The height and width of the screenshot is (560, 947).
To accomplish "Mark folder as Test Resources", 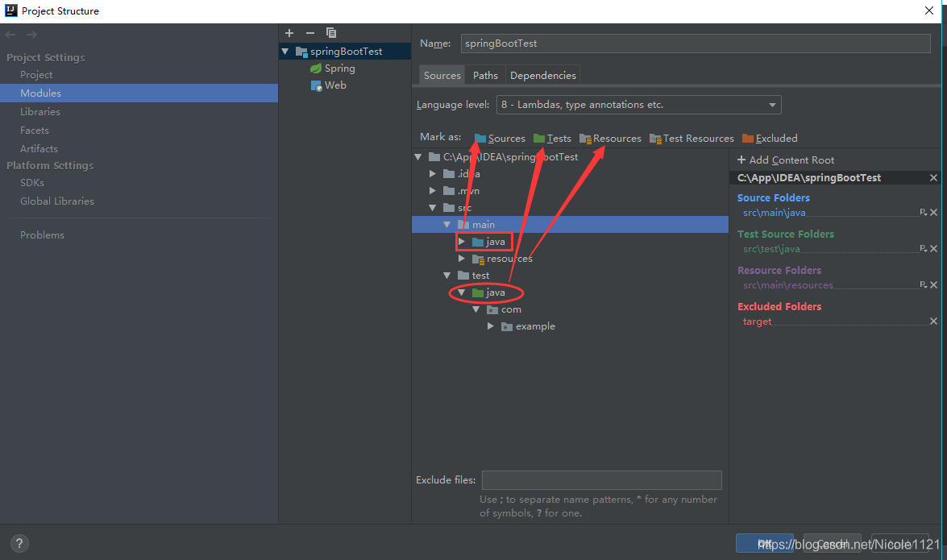I will click(692, 139).
